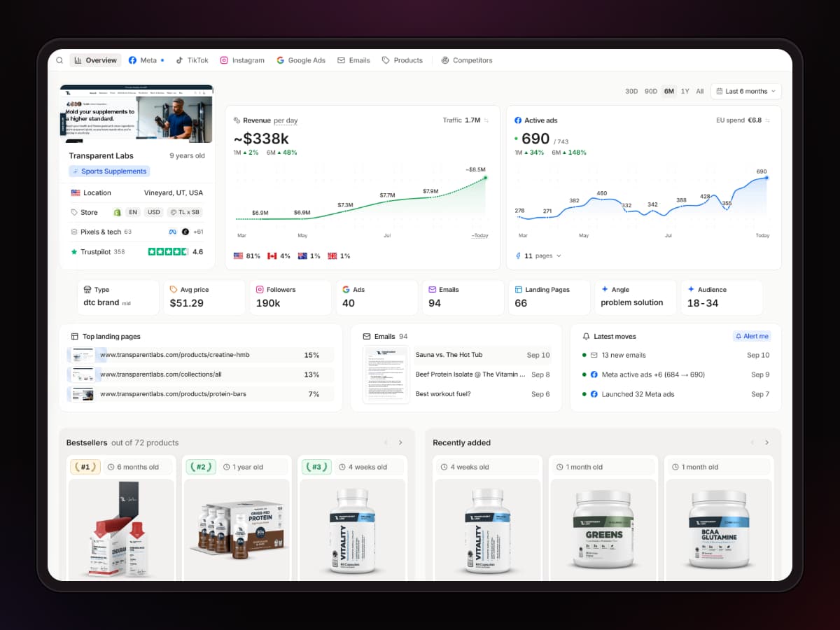840x630 pixels.
Task: Open the Overview tab
Action: pyautogui.click(x=95, y=60)
